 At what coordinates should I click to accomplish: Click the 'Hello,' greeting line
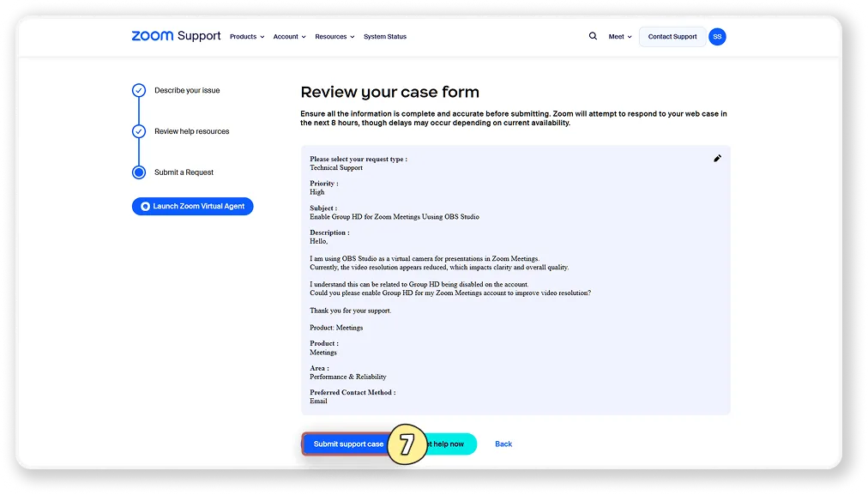click(319, 241)
